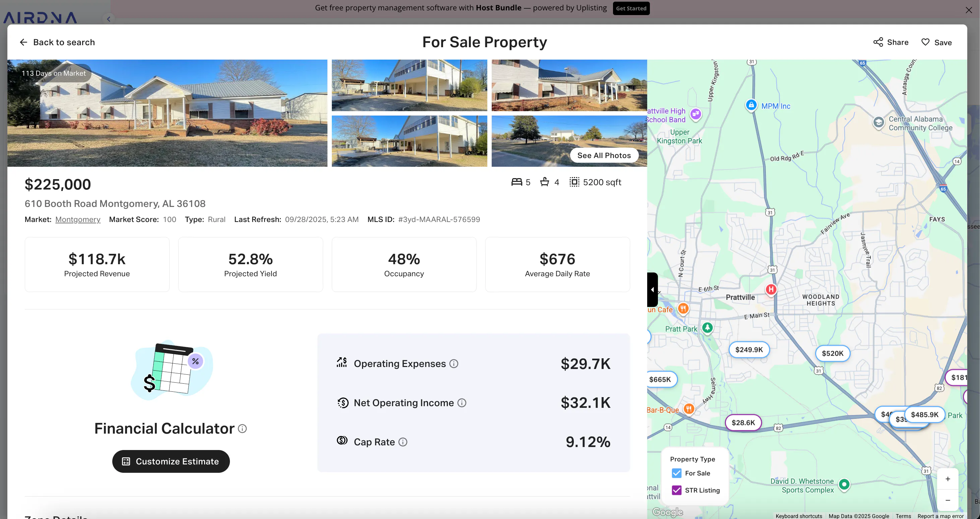
Task: Click the Pratt Park map marker
Action: [x=707, y=327]
